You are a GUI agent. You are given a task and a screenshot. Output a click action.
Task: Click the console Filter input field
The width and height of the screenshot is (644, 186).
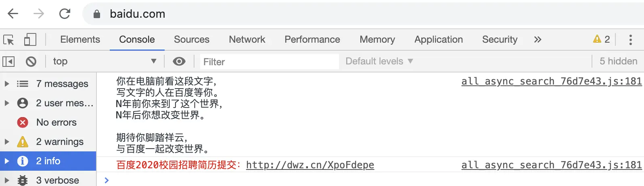coord(269,62)
